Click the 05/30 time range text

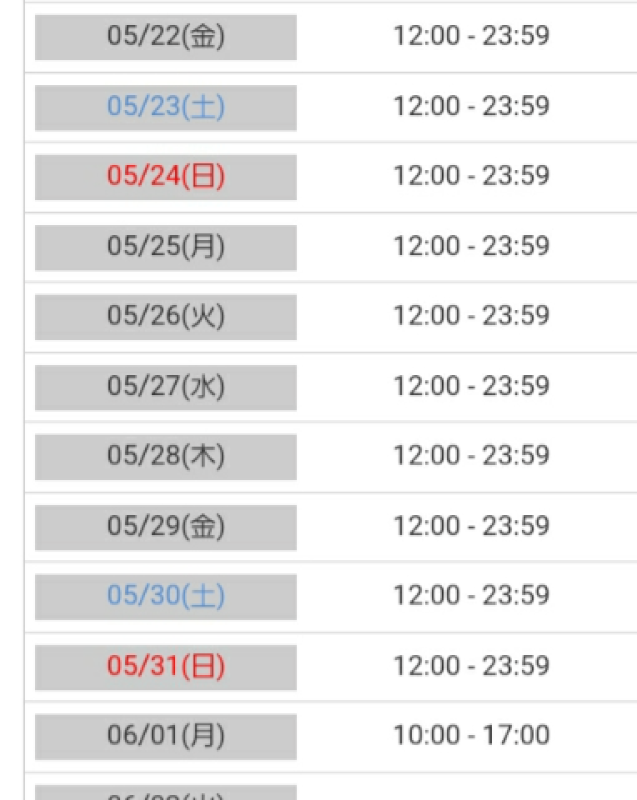(x=471, y=595)
